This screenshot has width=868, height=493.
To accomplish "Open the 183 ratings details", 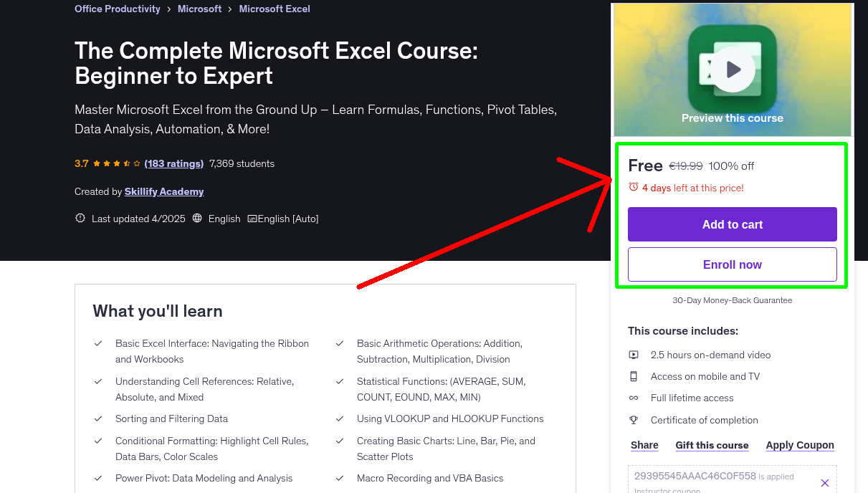I will point(173,163).
